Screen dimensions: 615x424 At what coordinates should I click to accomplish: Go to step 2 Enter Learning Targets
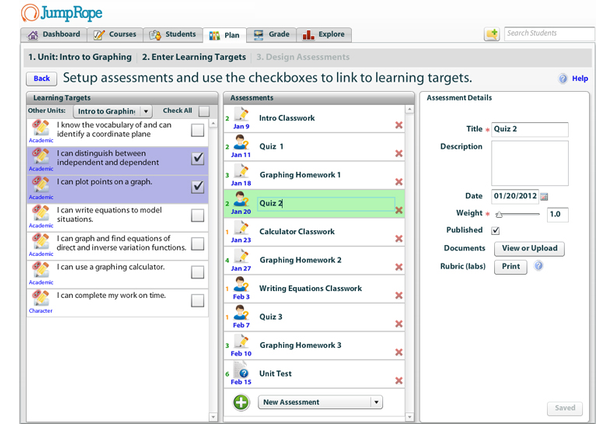coord(194,57)
